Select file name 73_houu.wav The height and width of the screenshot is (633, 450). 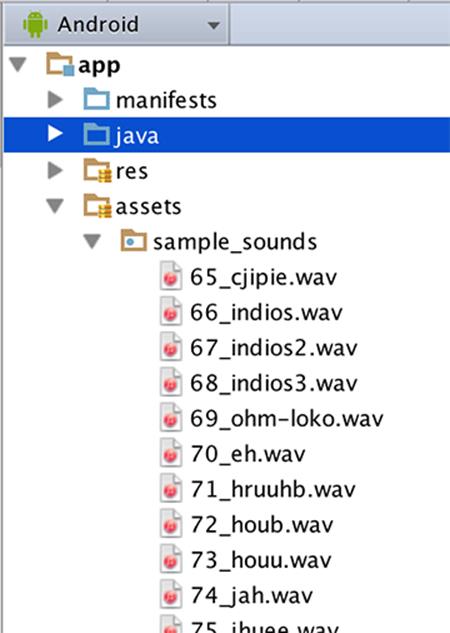coord(261,561)
